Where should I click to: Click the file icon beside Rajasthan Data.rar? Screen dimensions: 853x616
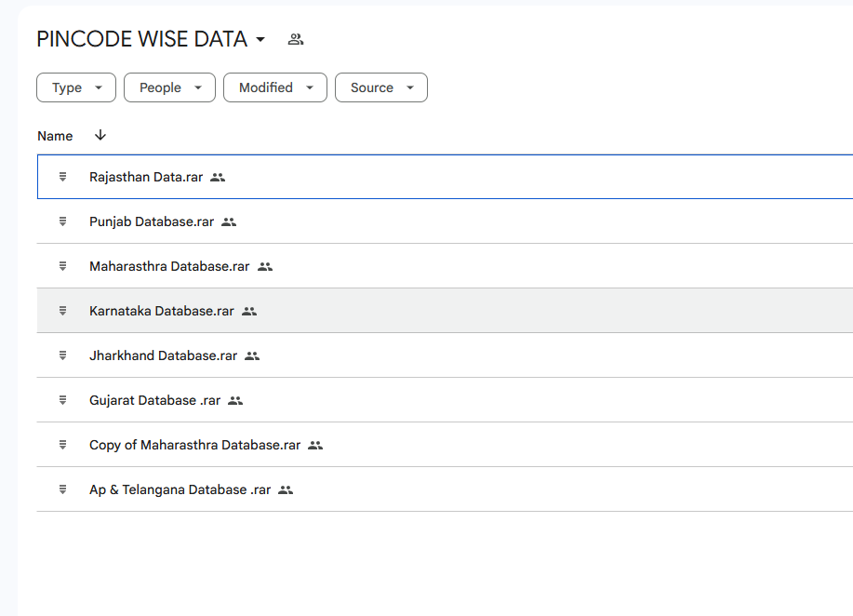62,177
